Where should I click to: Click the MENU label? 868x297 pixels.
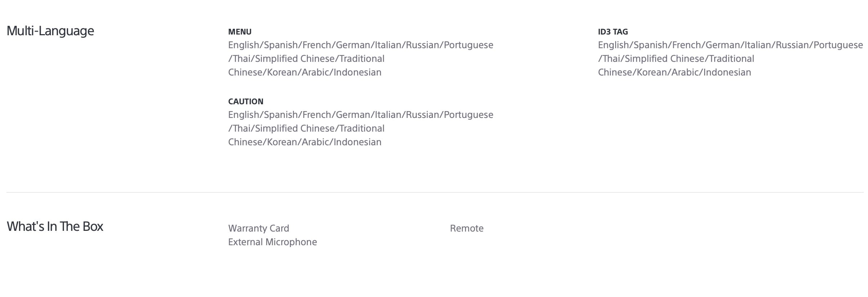pyautogui.click(x=240, y=32)
